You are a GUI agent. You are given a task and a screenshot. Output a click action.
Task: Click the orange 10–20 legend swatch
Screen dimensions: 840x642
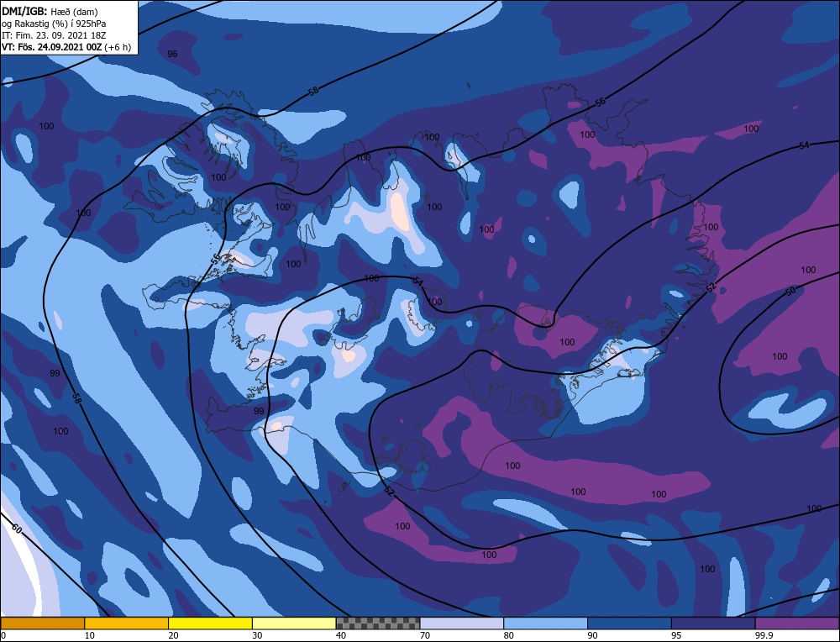[127, 623]
